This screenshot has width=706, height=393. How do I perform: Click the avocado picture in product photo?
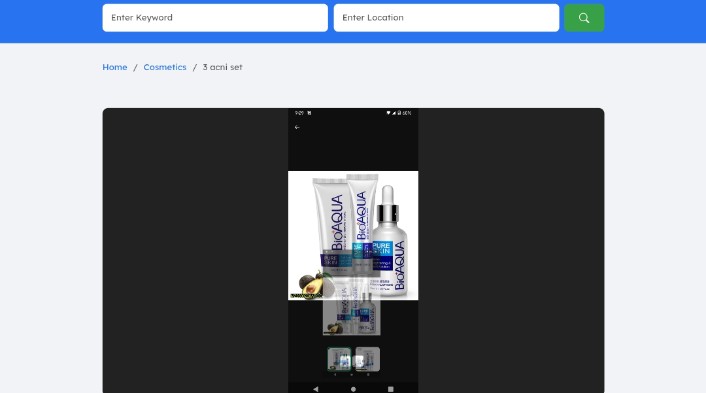tap(312, 285)
